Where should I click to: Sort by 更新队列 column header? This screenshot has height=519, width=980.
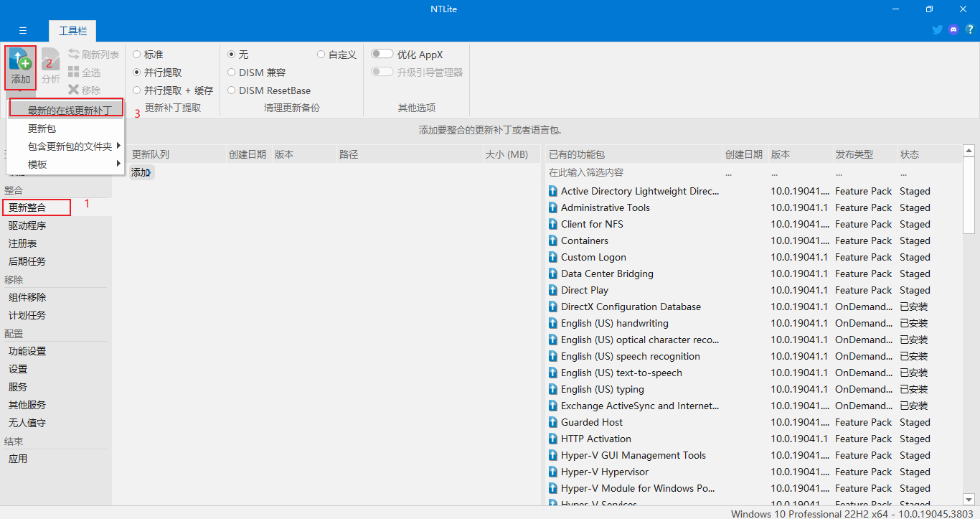point(176,154)
